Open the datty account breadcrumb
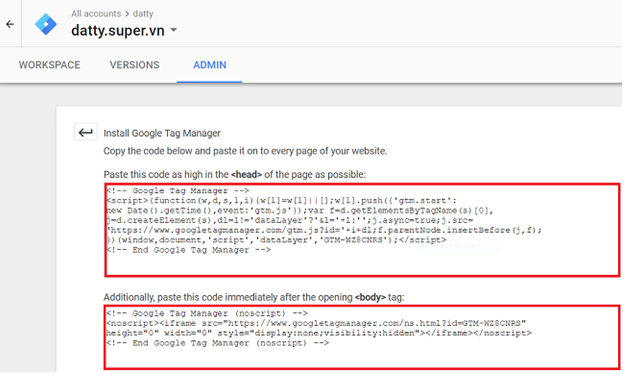Screen dimensions: 637x376 (x=143, y=14)
